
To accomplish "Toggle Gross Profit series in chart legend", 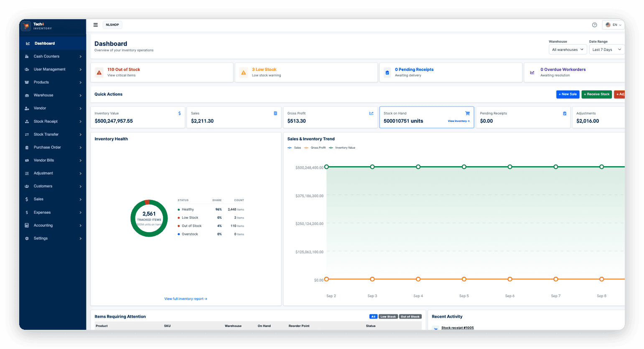I will point(315,148).
